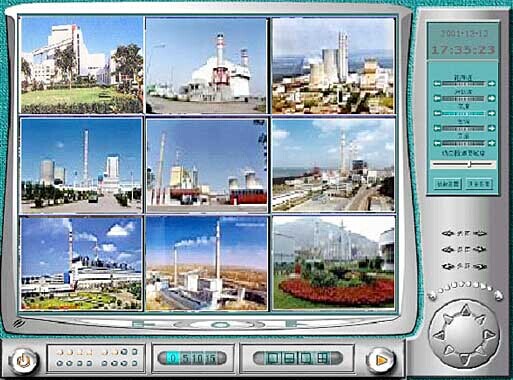Toggle last indicator light in top row
Image resolution: width=513 pixels, height=380 pixels.
click(x=134, y=352)
